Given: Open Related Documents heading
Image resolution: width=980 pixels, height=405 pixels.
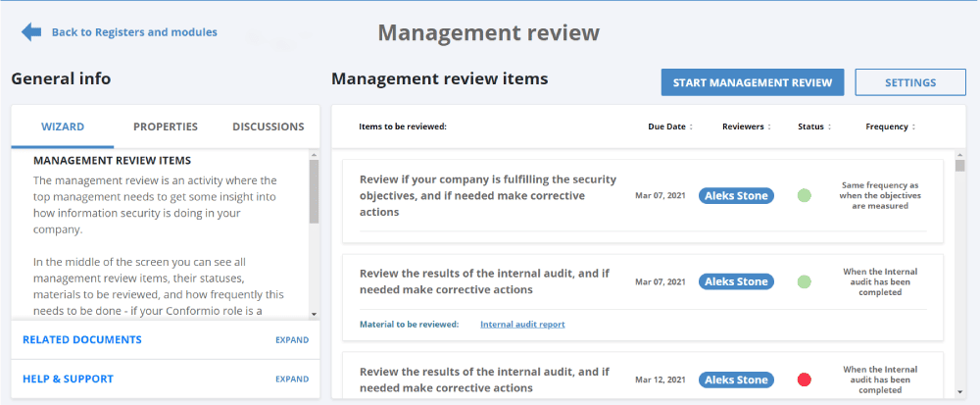Looking at the screenshot, I should (82, 340).
